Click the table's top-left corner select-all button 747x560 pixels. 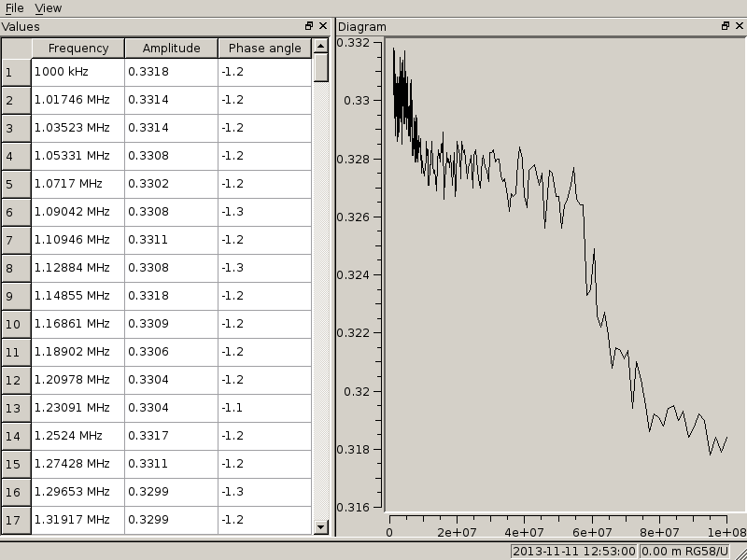click(16, 49)
